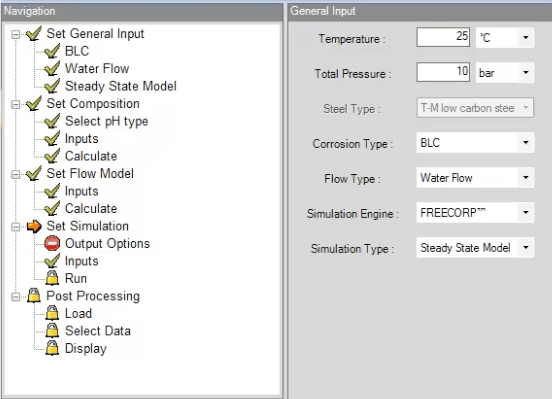Click the lock icon next to Run

52,278
